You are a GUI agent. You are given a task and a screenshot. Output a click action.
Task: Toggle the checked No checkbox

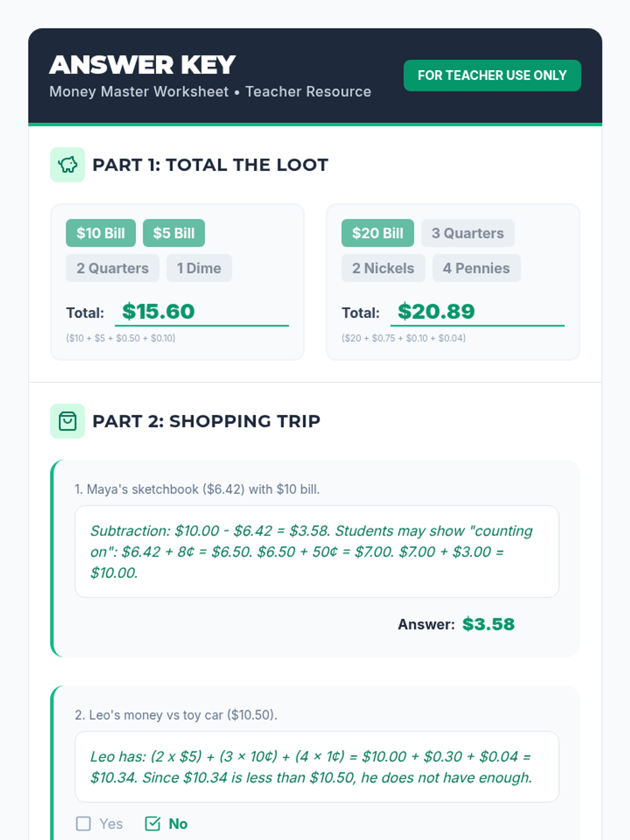[153, 823]
